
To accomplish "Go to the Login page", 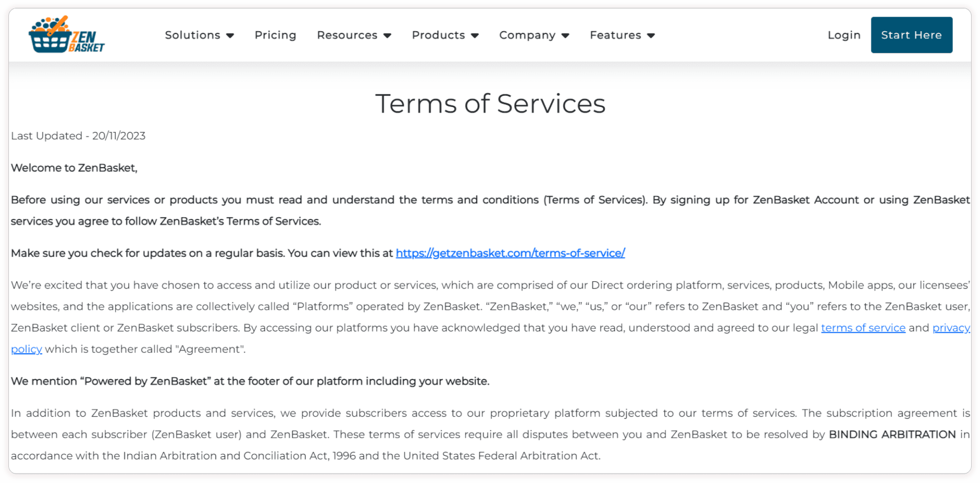I will (x=844, y=35).
